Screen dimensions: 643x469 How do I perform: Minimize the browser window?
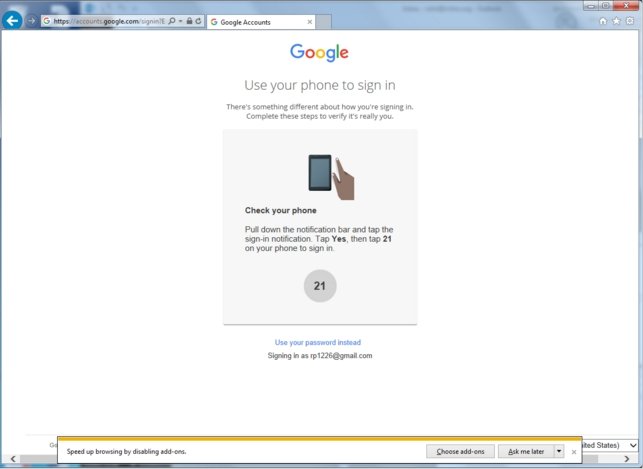point(591,6)
